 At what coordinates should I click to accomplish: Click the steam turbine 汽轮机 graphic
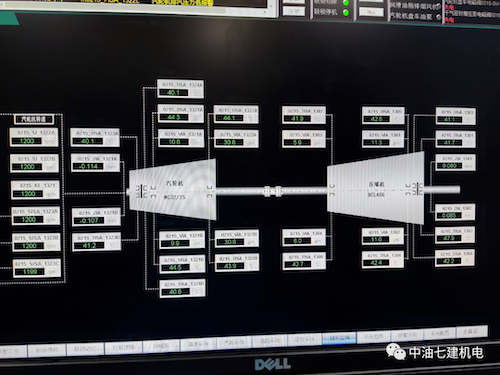(173, 189)
